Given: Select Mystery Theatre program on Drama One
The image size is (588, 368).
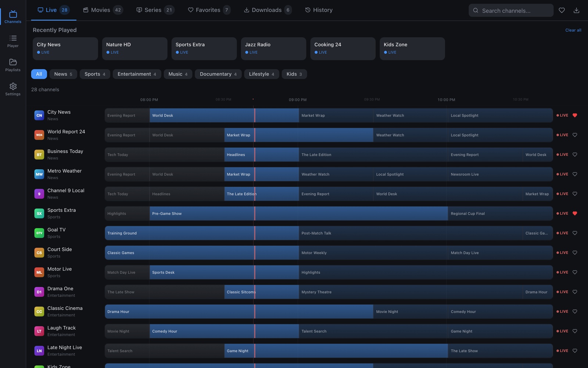Looking at the screenshot, I should point(411,292).
